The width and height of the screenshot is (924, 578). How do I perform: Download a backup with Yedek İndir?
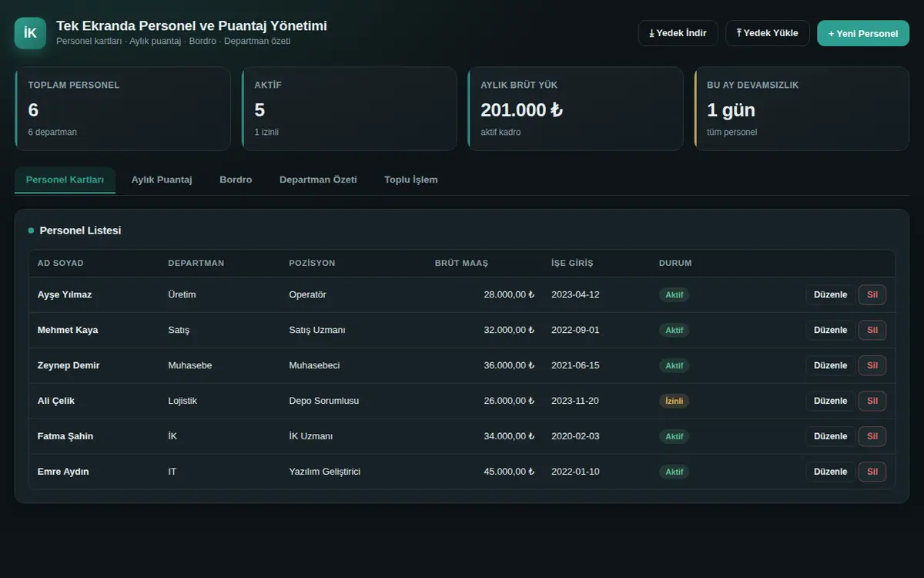[678, 33]
